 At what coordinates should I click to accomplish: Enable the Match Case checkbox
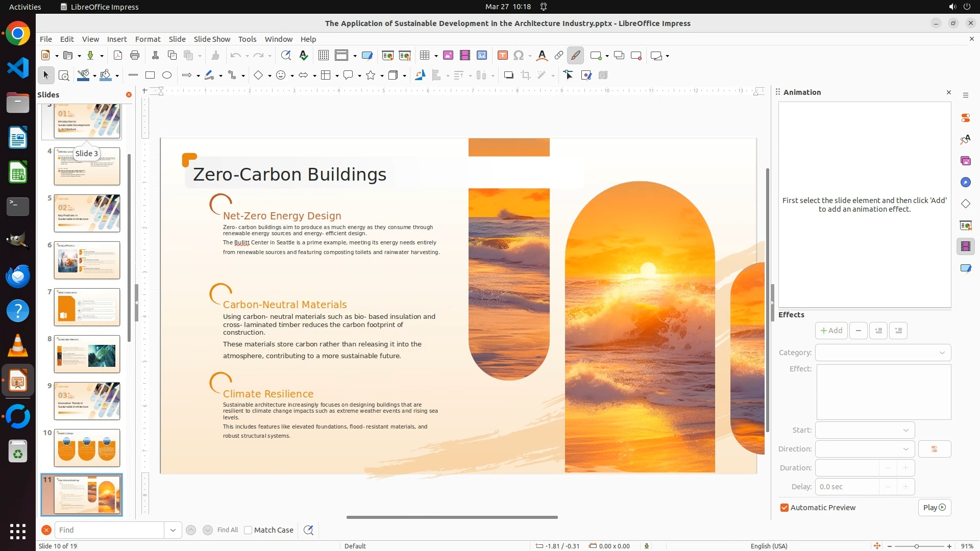pos(248,530)
